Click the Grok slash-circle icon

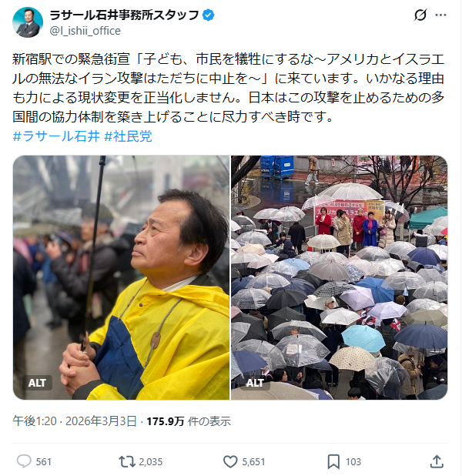(420, 15)
